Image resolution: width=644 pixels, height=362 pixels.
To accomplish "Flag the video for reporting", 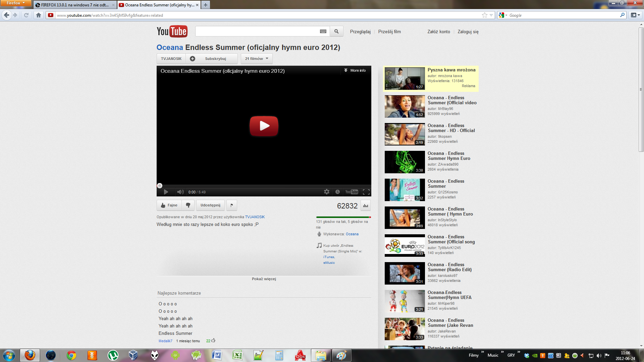I will tap(231, 205).
